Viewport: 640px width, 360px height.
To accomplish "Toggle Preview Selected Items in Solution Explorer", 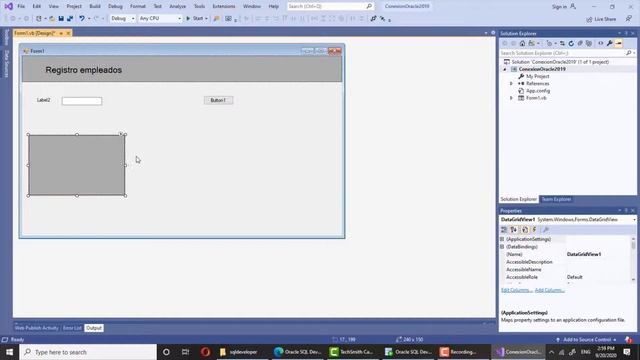I will pyautogui.click(x=619, y=43).
